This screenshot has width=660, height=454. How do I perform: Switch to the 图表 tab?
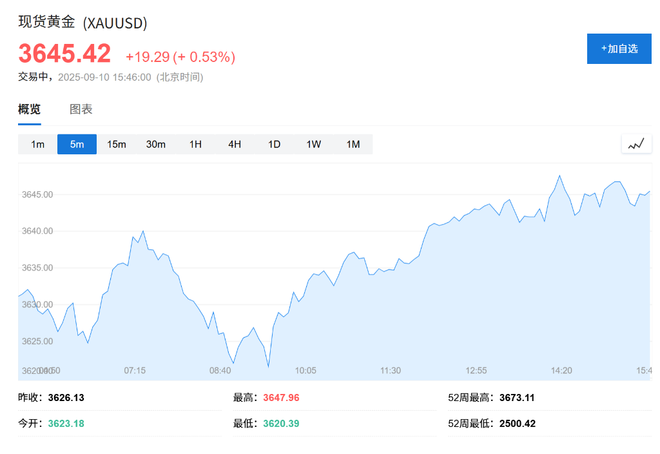[81, 109]
